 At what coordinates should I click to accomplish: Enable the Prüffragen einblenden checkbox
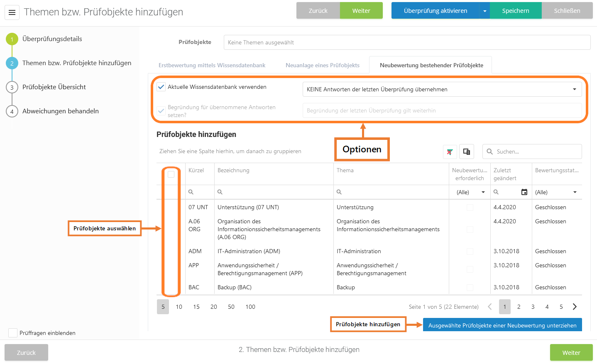(x=13, y=333)
